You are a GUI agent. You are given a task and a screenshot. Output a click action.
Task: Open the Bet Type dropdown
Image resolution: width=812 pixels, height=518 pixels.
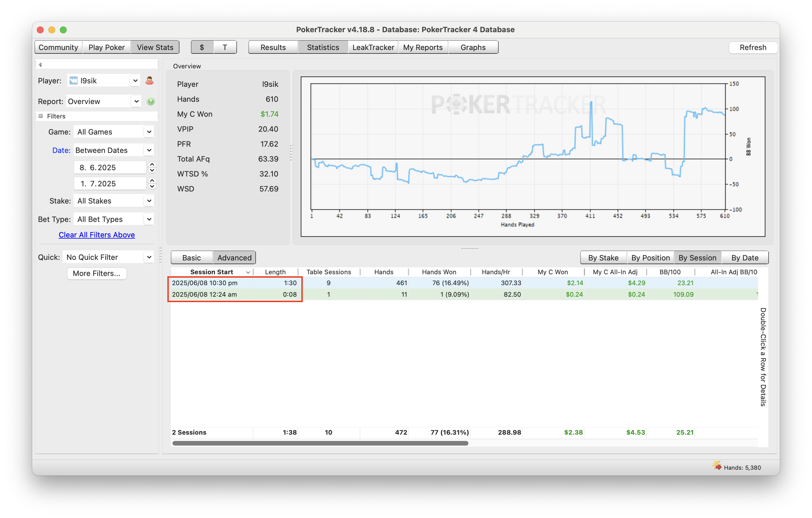tap(149, 219)
